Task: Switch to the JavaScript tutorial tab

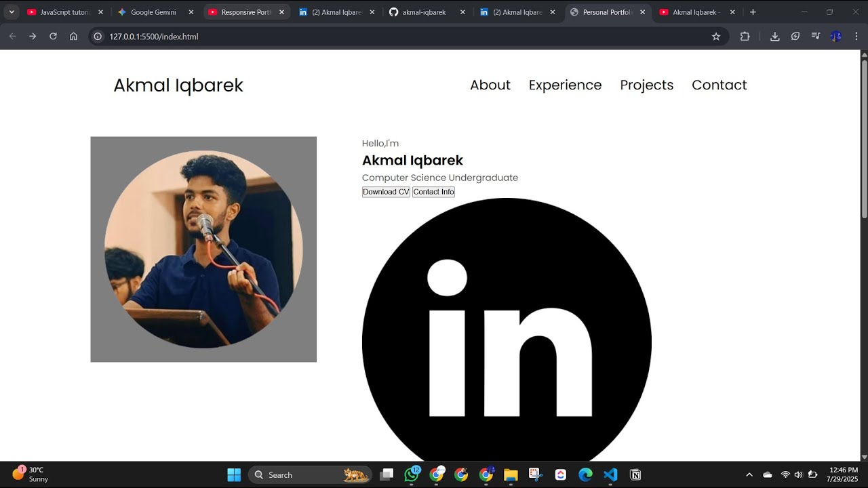Action: click(x=66, y=12)
